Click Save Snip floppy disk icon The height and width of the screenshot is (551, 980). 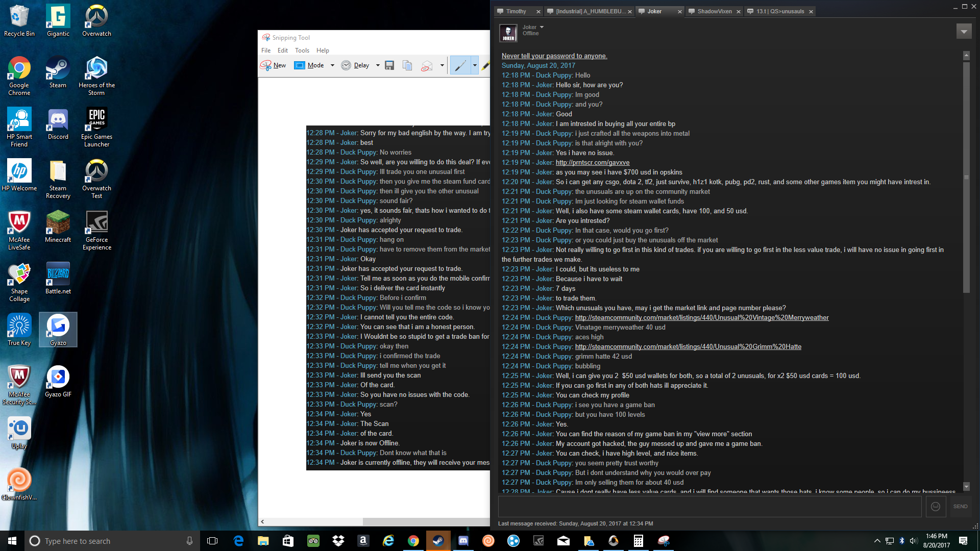(389, 65)
